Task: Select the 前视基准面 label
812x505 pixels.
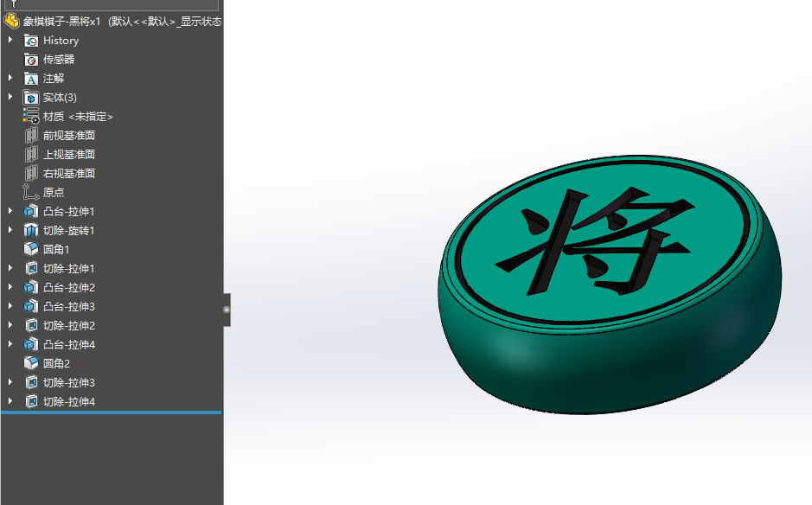Action: [69, 135]
